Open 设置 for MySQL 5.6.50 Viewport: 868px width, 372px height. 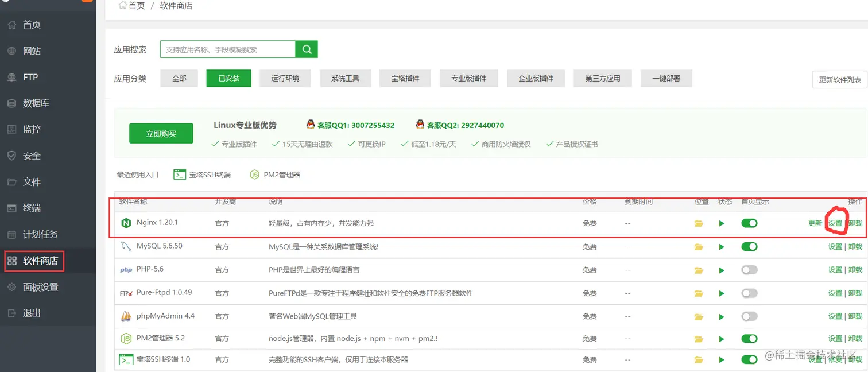click(x=835, y=247)
